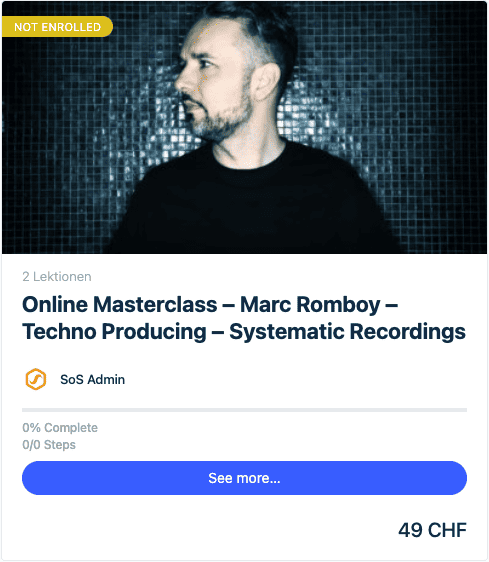Click Systematic Recordings in the course heading

pyautogui.click(x=347, y=331)
